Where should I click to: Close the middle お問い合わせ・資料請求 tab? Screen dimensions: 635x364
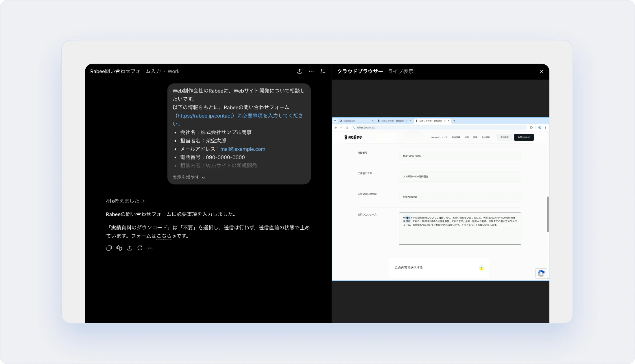[411, 121]
